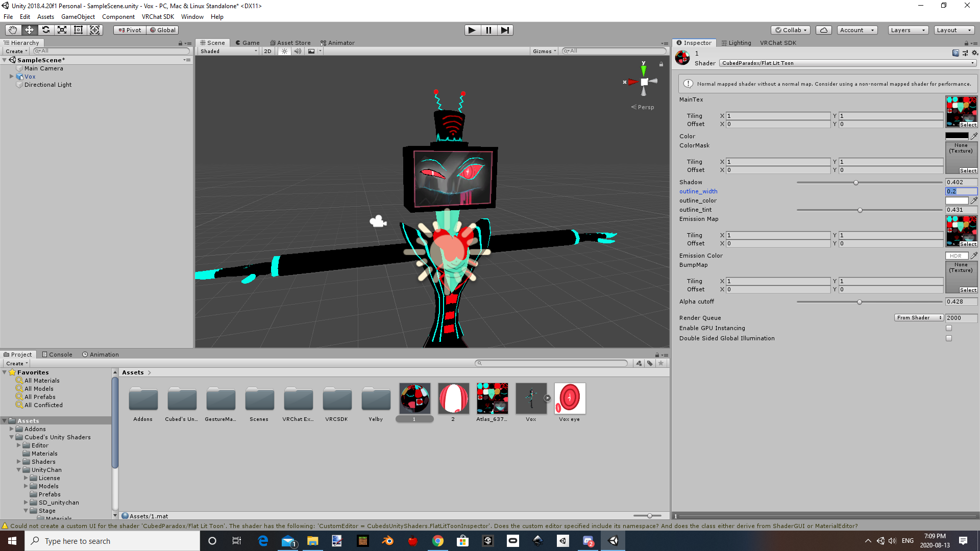Screen dimensions: 980x551
Task: Click the Collab cloud icon
Action: click(x=823, y=30)
